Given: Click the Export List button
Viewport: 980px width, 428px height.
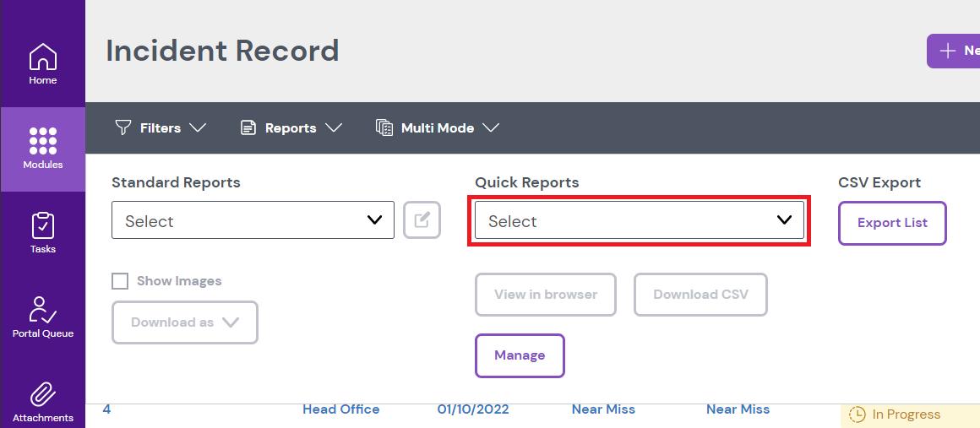Looking at the screenshot, I should coord(892,224).
